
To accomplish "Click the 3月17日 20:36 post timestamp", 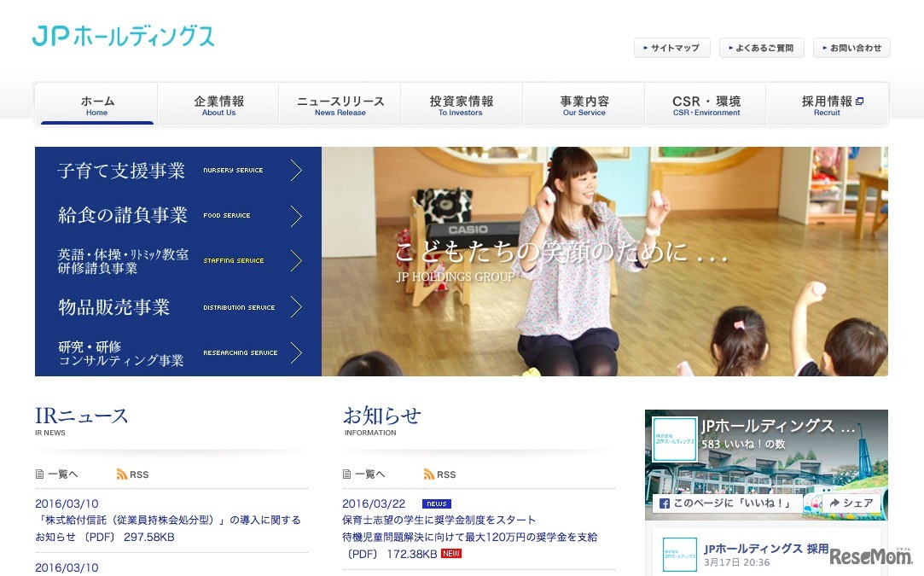I will (x=736, y=562).
